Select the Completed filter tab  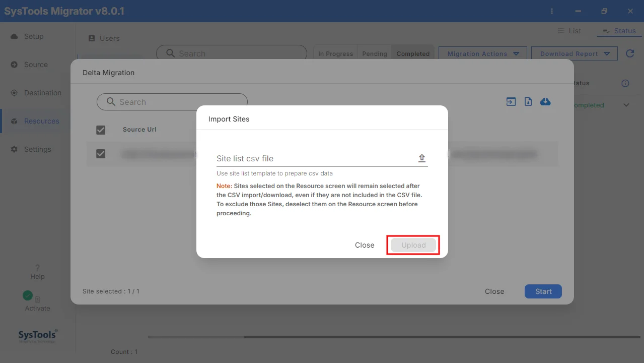coord(413,53)
